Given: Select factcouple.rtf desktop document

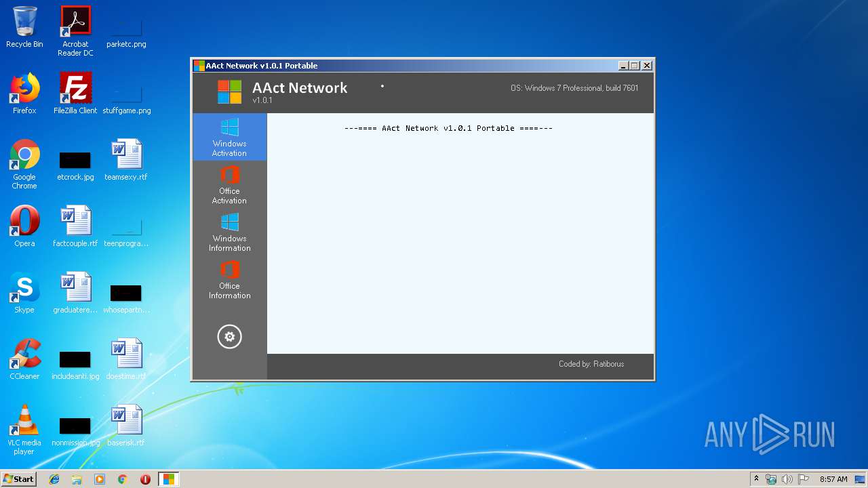Looking at the screenshot, I should pos(75,226).
